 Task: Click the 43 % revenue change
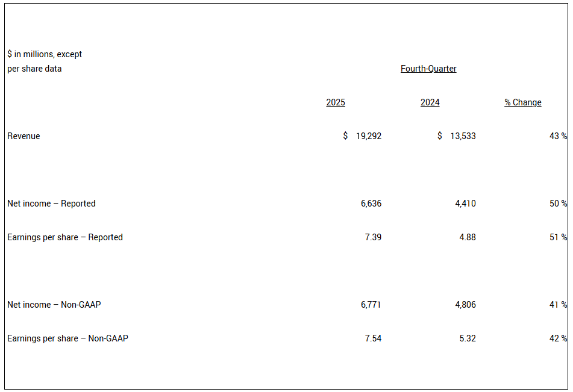[558, 136]
